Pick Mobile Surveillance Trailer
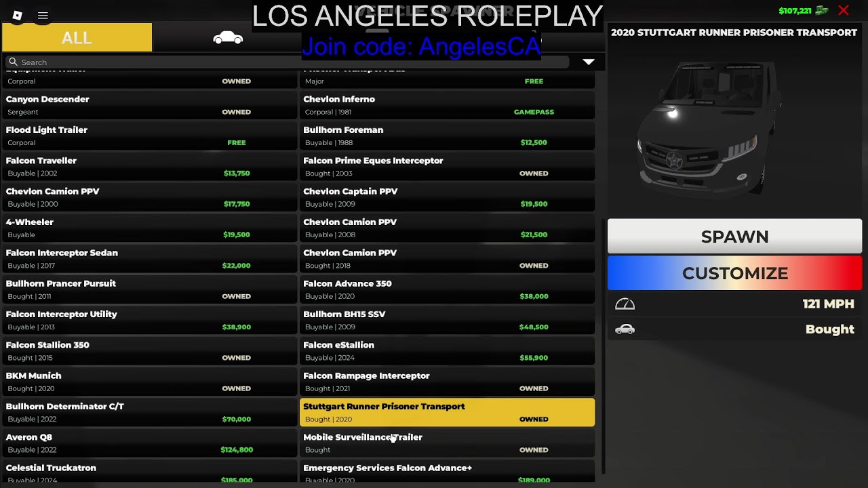Viewport: 868px width, 488px height. pos(448,443)
